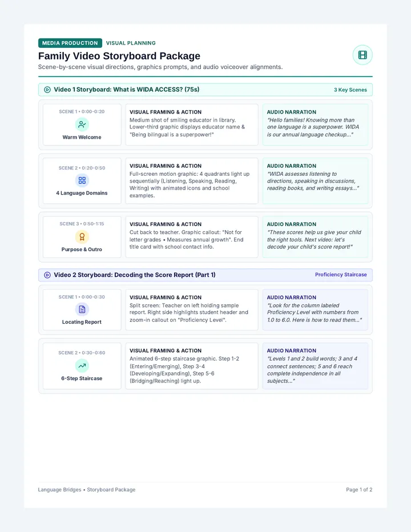Click the 3 Key Scenes tag

click(350, 90)
